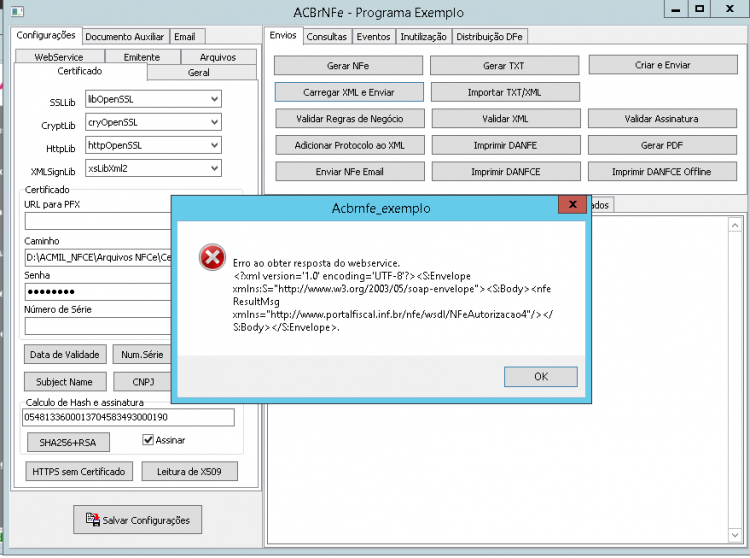Open the Arquivos tab
The image size is (750, 558).
[x=218, y=57]
